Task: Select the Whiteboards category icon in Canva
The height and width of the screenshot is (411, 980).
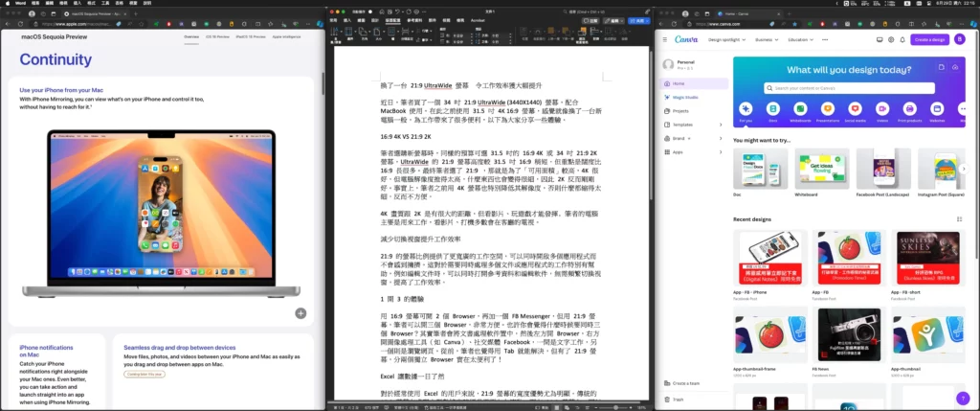Action: pyautogui.click(x=801, y=108)
